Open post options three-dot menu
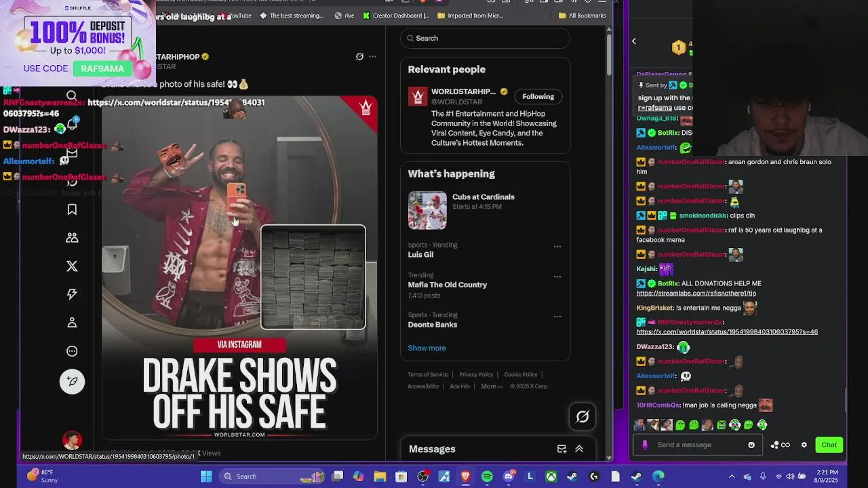The width and height of the screenshot is (868, 488). click(372, 56)
